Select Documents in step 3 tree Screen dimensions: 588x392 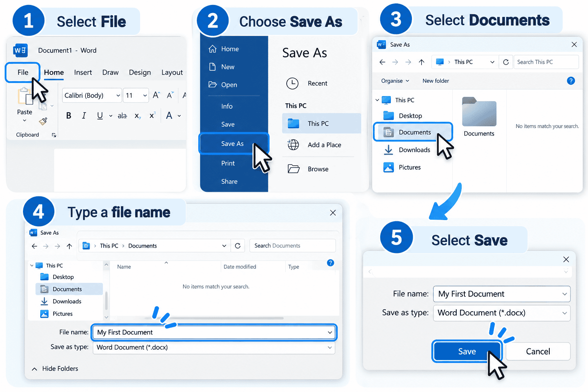(x=413, y=132)
